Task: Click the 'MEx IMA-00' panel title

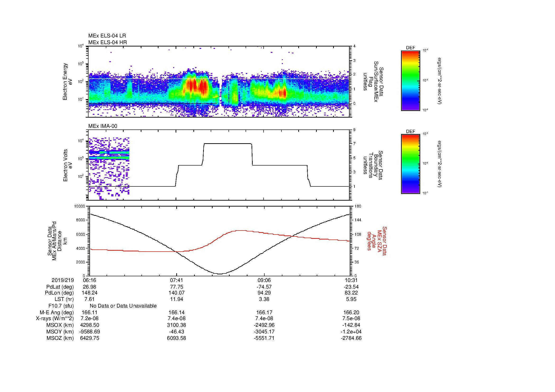Action: click(103, 126)
